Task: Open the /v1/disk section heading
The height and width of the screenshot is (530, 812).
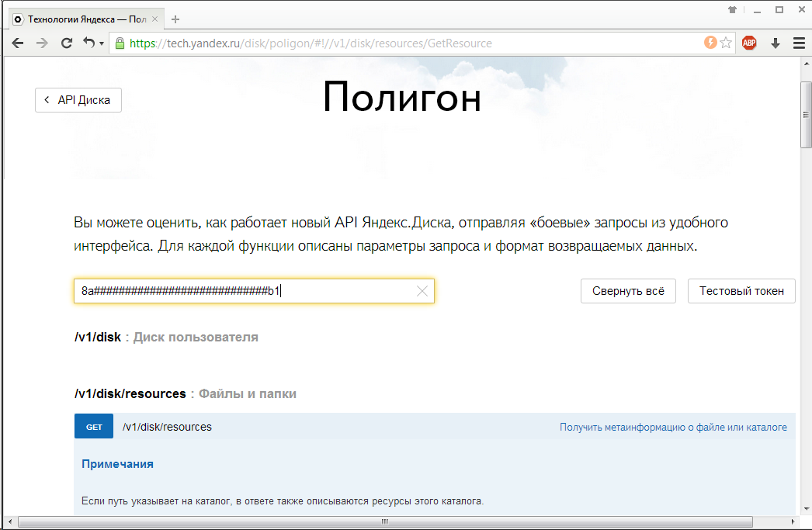Action: pos(98,337)
